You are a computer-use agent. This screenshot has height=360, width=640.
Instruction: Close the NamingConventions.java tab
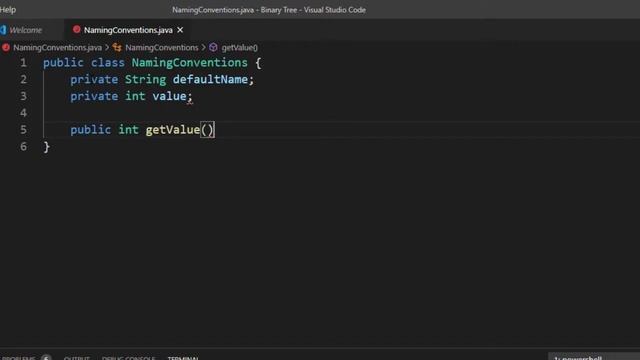coord(180,30)
